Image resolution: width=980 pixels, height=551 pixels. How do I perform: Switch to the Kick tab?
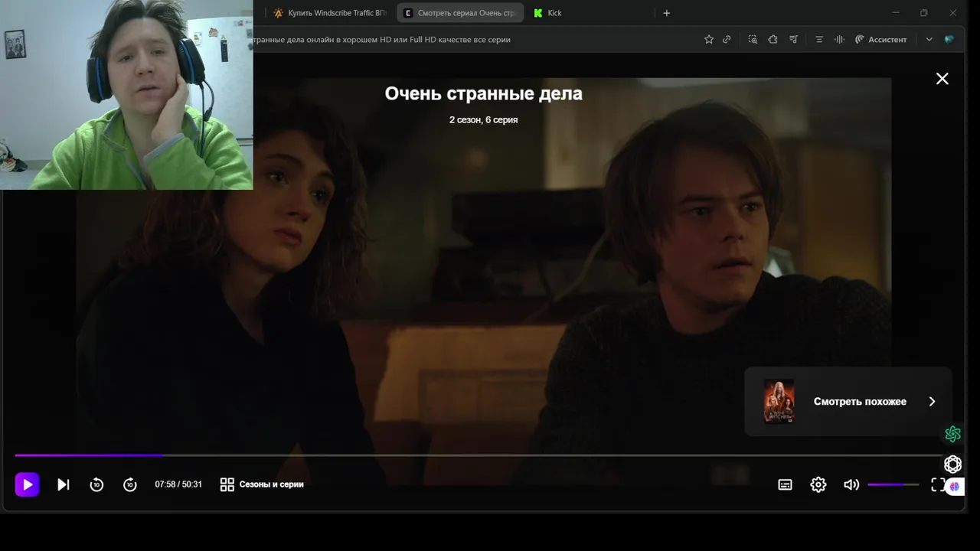click(590, 13)
